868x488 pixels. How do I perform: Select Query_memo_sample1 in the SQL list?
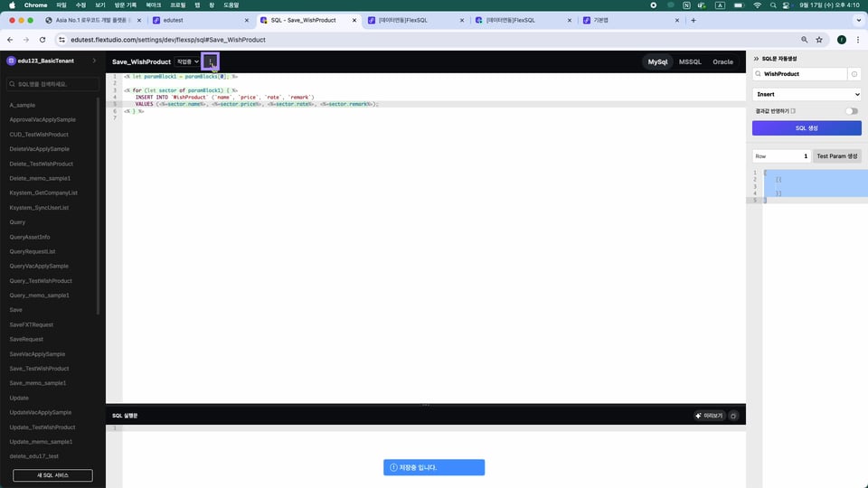(39, 295)
